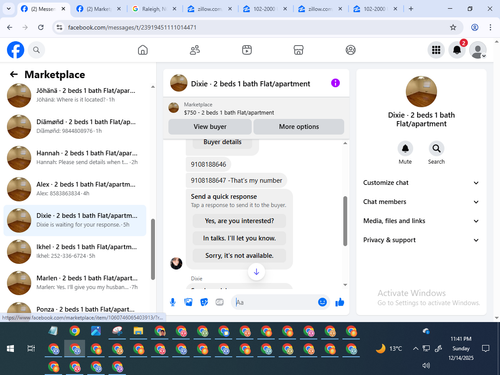Open the Ponza conversation
The image size is (500, 375).
tap(75, 308)
